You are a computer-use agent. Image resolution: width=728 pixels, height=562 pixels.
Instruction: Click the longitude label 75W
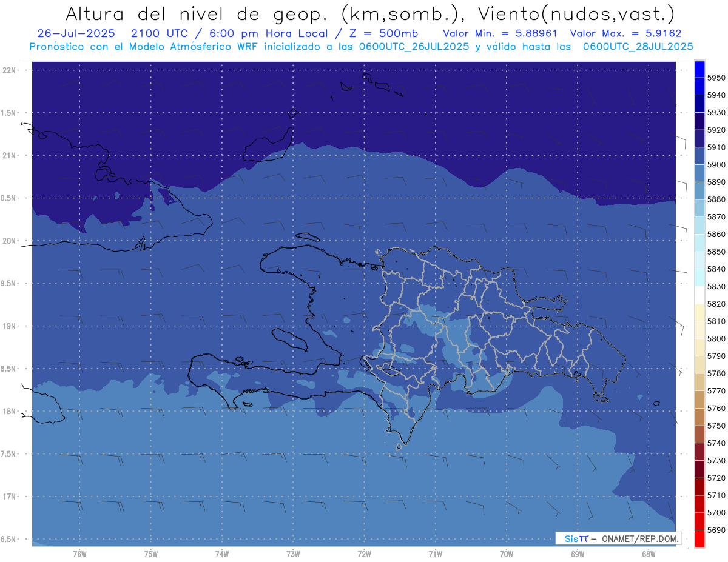pos(151,554)
